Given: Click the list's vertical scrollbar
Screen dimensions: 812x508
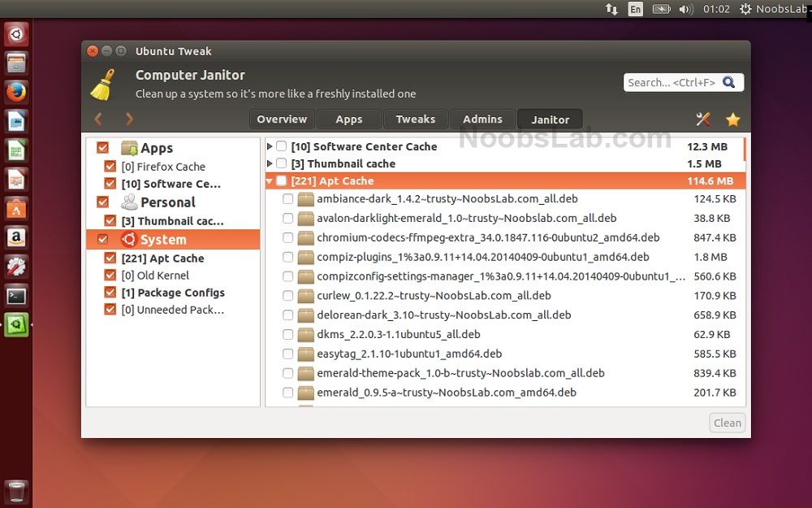Looking at the screenshot, I should [x=745, y=150].
